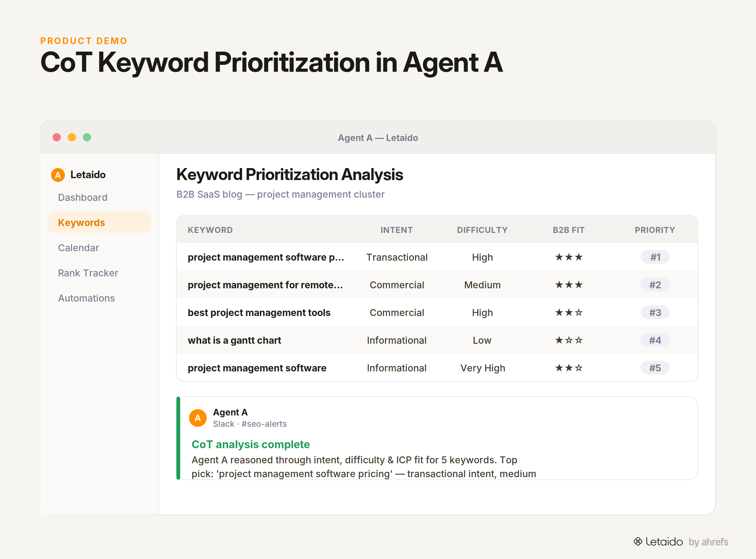Click the one-star rating for gantt chart row

569,340
